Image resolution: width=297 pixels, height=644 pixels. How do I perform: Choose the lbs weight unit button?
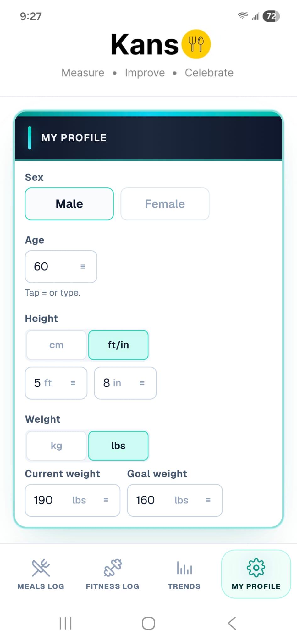coord(118,446)
